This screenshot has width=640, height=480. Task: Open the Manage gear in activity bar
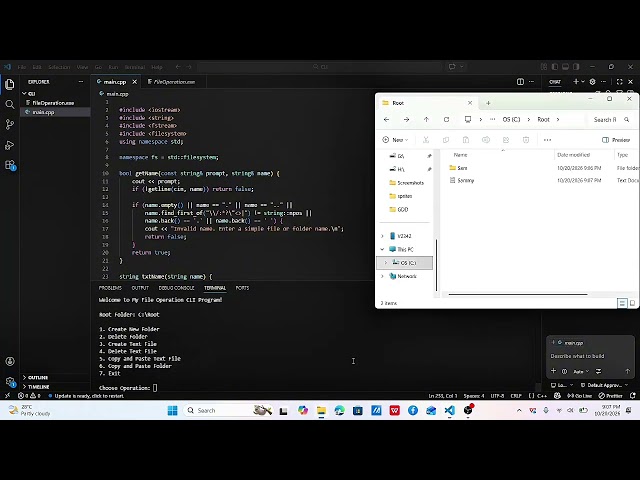[10, 382]
